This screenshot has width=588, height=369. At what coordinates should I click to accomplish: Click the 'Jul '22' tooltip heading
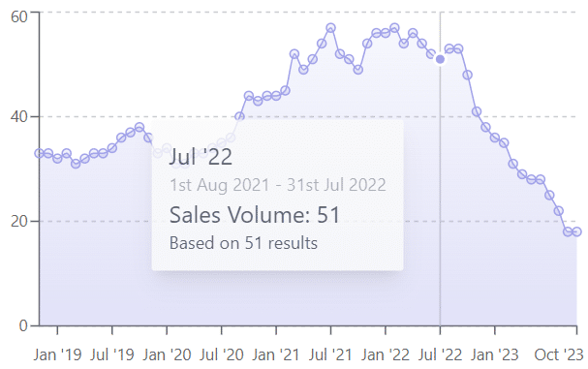(201, 157)
